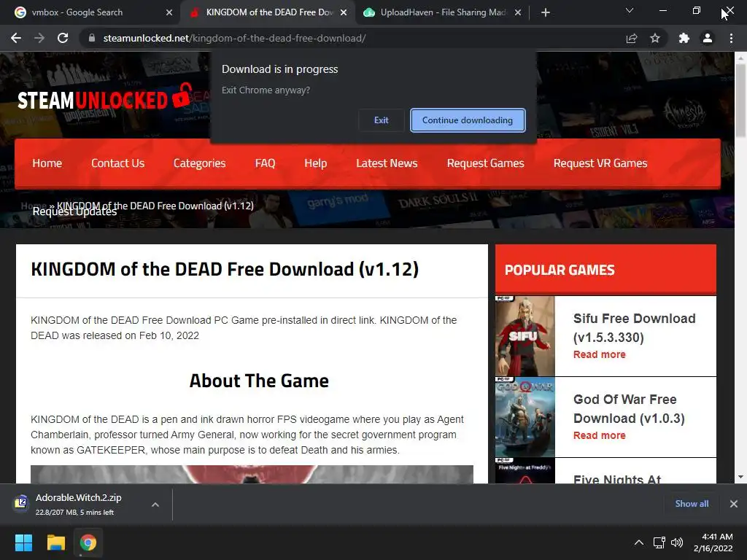Open the Help page
747x560 pixels.
point(315,163)
